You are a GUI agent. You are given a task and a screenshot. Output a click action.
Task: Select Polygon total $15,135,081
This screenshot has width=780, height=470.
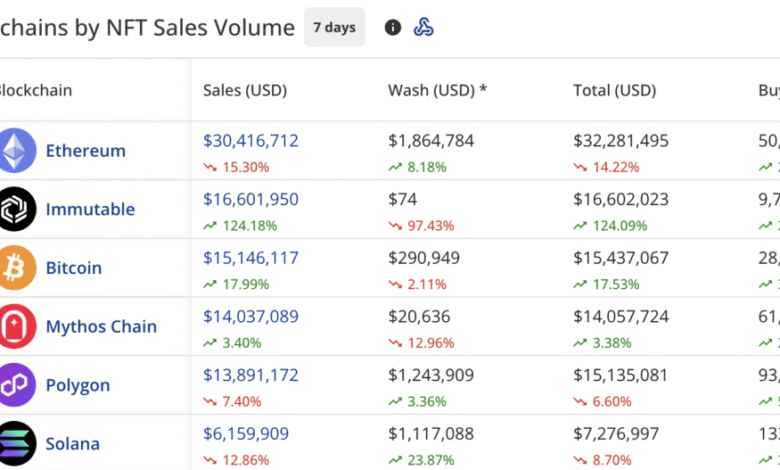click(x=621, y=376)
